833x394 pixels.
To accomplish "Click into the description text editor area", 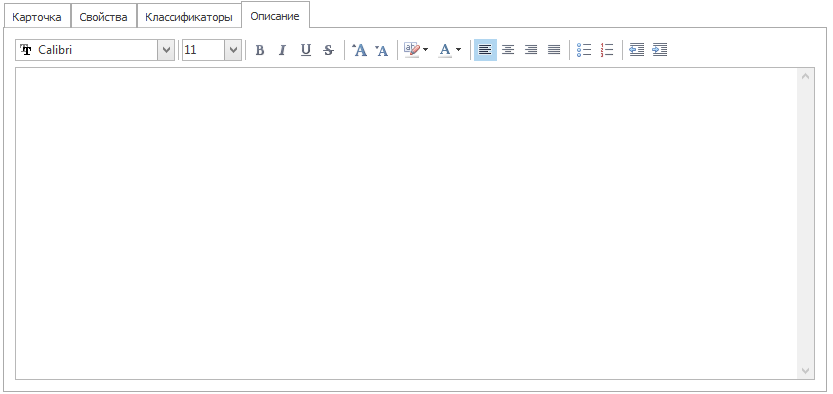I will [x=406, y=223].
